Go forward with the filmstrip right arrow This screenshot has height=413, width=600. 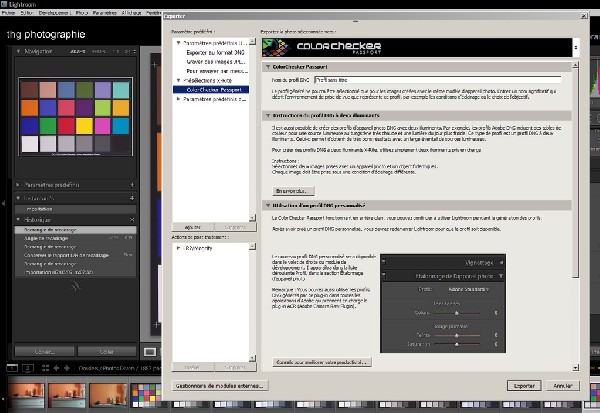click(67, 368)
